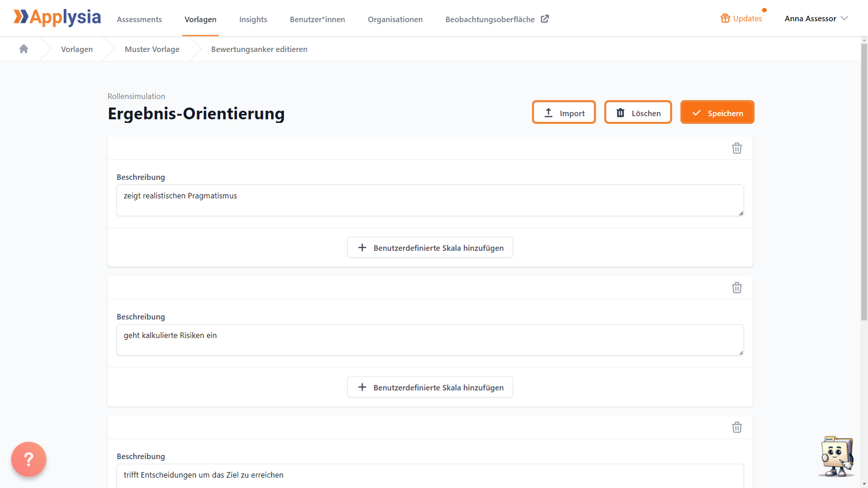Open the mascot assistant character

837,456
